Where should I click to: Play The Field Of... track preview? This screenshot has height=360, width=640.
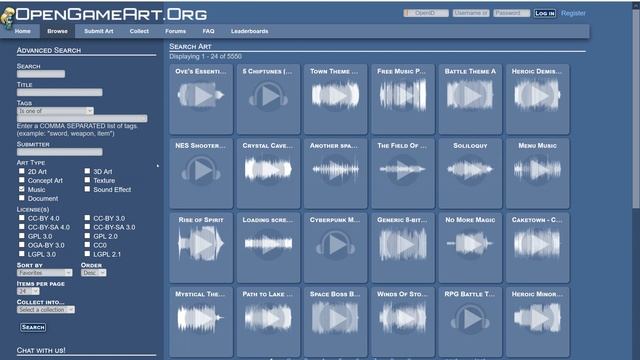click(403, 170)
